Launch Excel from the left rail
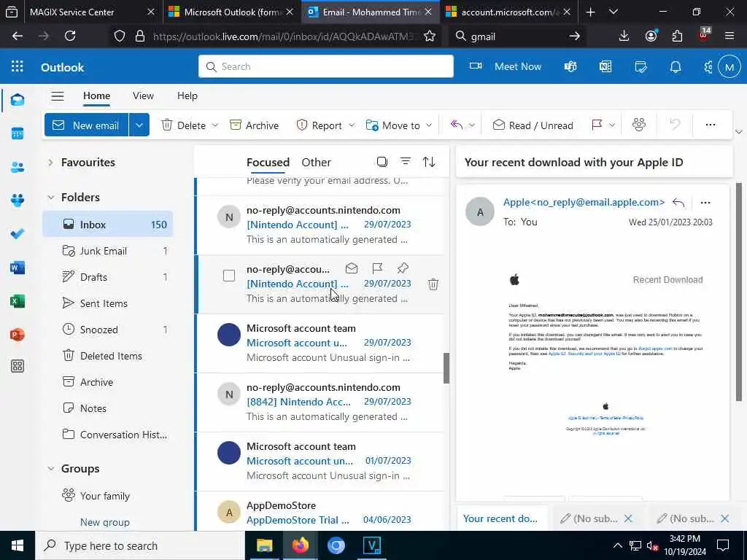 (x=18, y=301)
